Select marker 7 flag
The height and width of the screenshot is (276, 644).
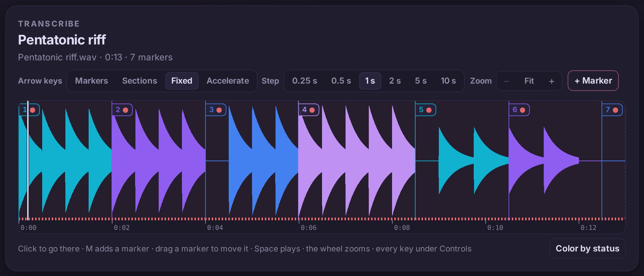[x=612, y=110]
